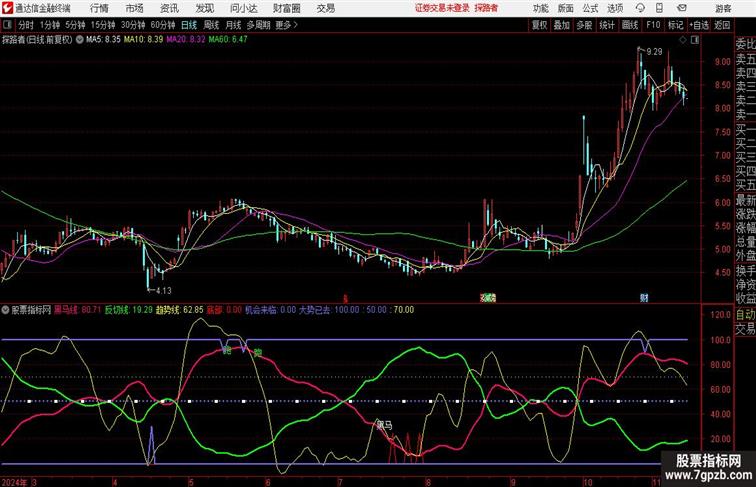
Task: Toggle the left panel icon beside 分时
Action: (7, 25)
